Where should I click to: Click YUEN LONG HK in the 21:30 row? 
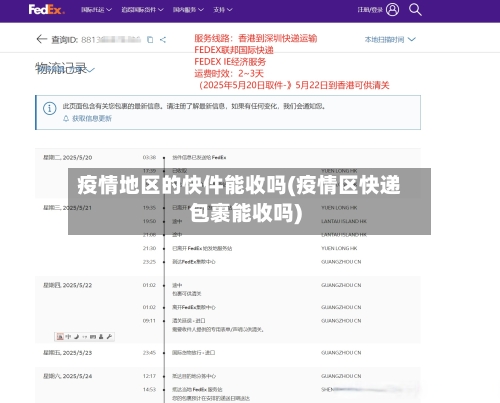click(x=339, y=248)
